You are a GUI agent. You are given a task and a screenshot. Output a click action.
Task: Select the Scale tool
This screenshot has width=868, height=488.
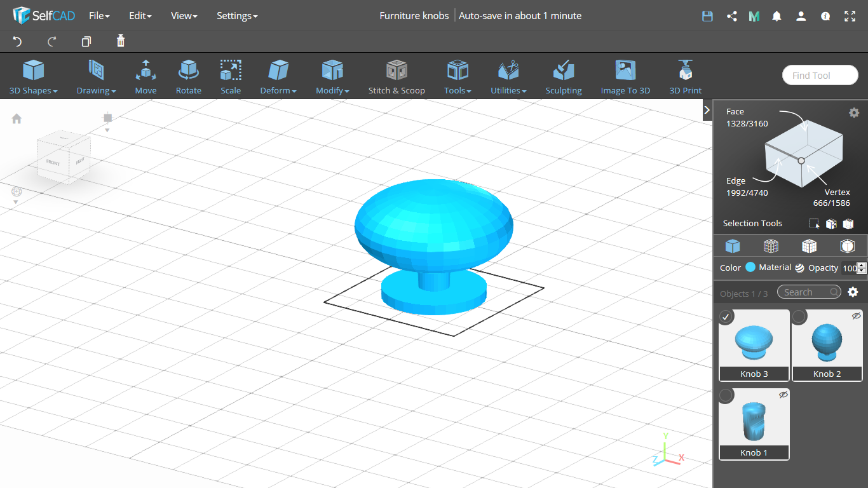pos(231,77)
